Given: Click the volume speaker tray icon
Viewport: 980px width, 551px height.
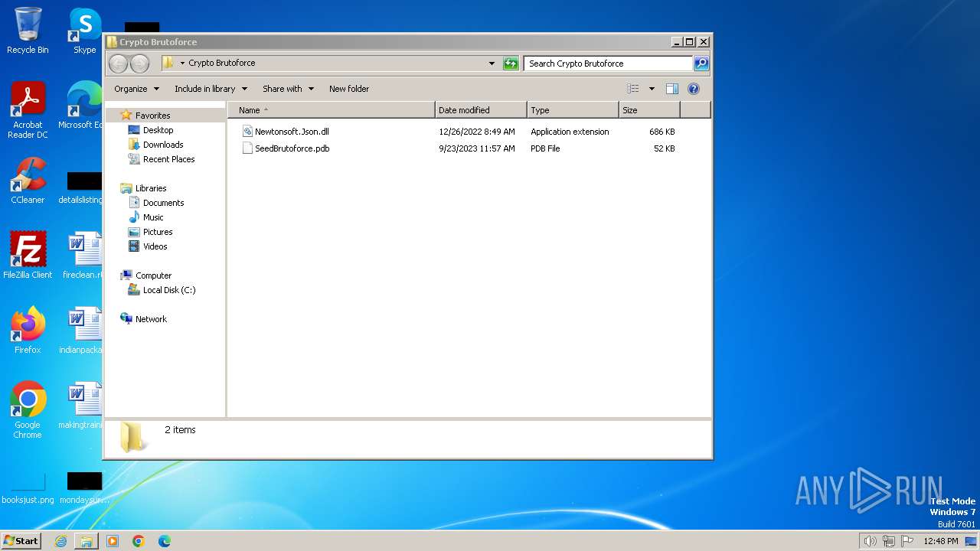Looking at the screenshot, I should pos(870,541).
